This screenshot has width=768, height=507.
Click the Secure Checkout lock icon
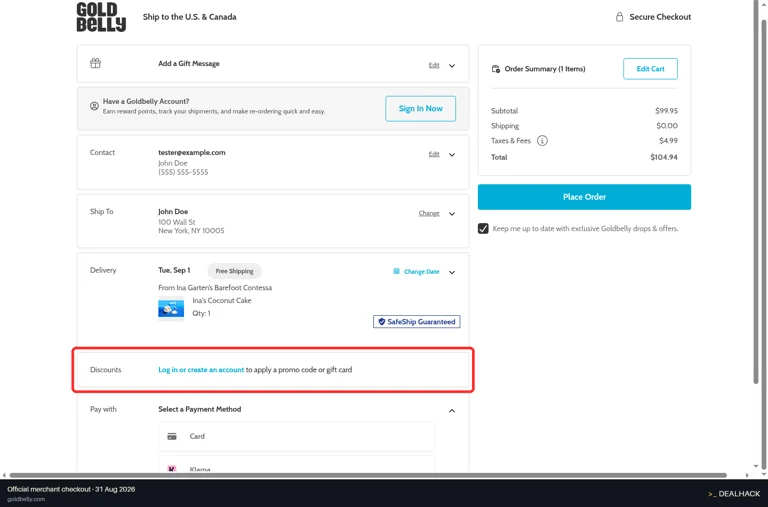[620, 17]
